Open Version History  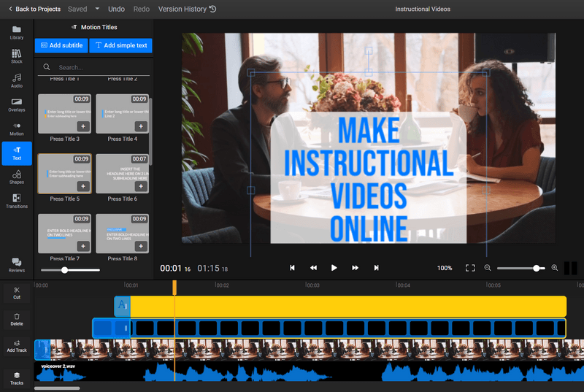(187, 9)
